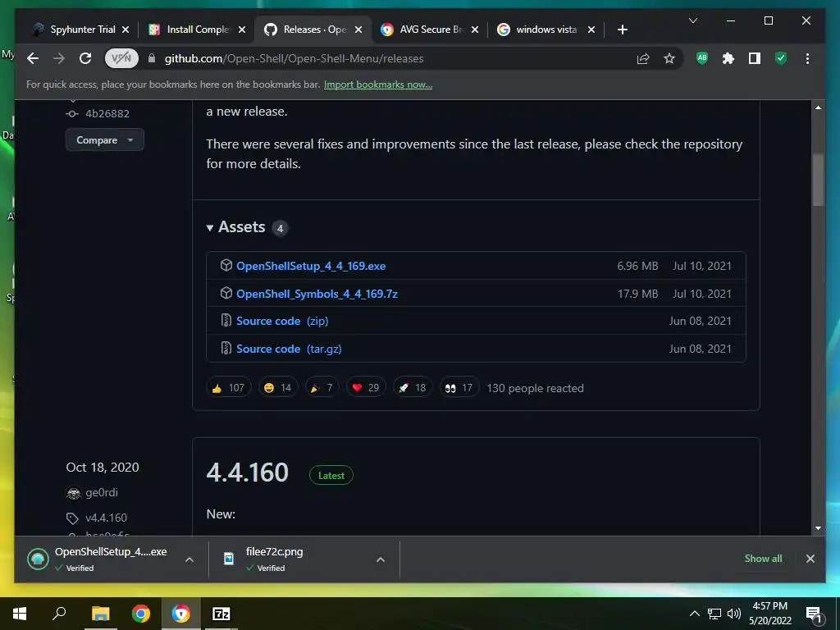Click the padlock site info icon
The height and width of the screenshot is (630, 840).
coord(152,58)
